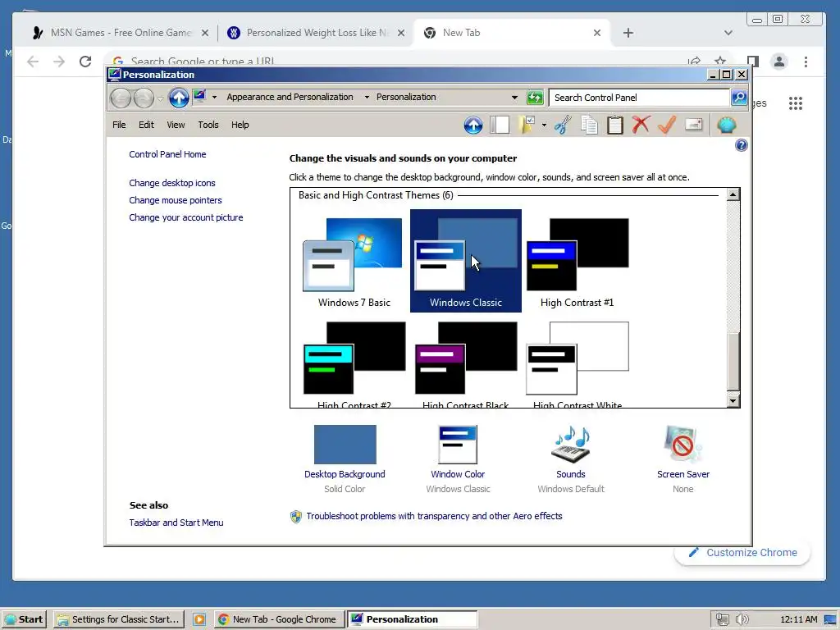Select the High Contrast White theme

[577, 363]
